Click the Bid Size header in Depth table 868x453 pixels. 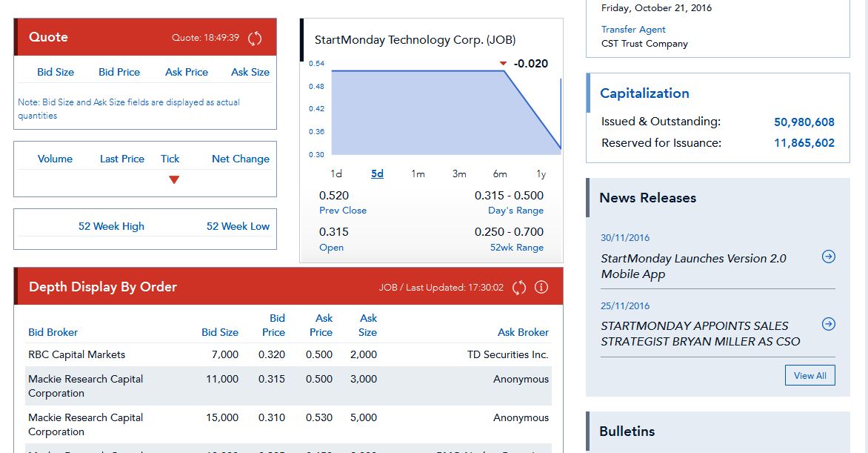pos(220,332)
